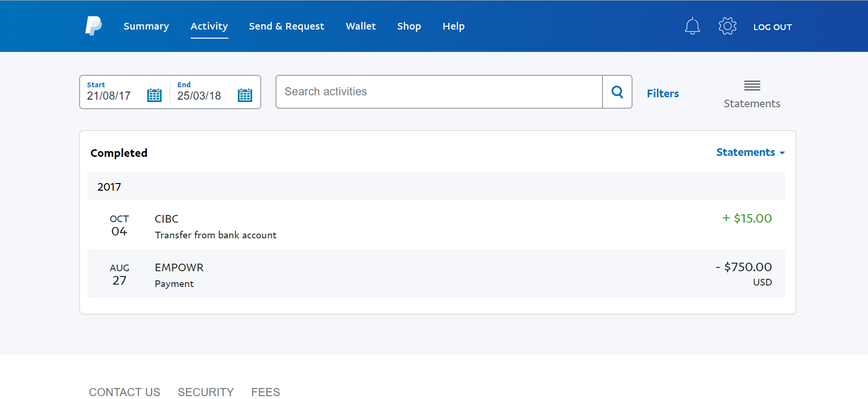Go to the Summary tab
Screen dimensions: 868x399
146,26
